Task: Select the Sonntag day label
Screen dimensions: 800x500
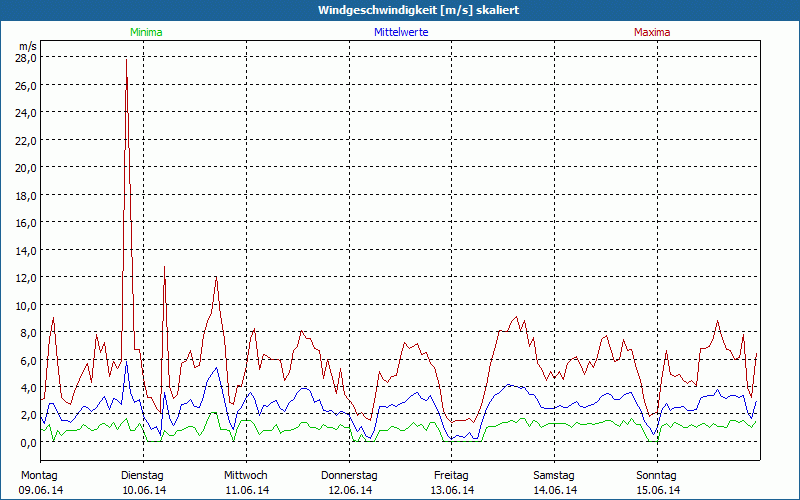Action: coord(656,475)
